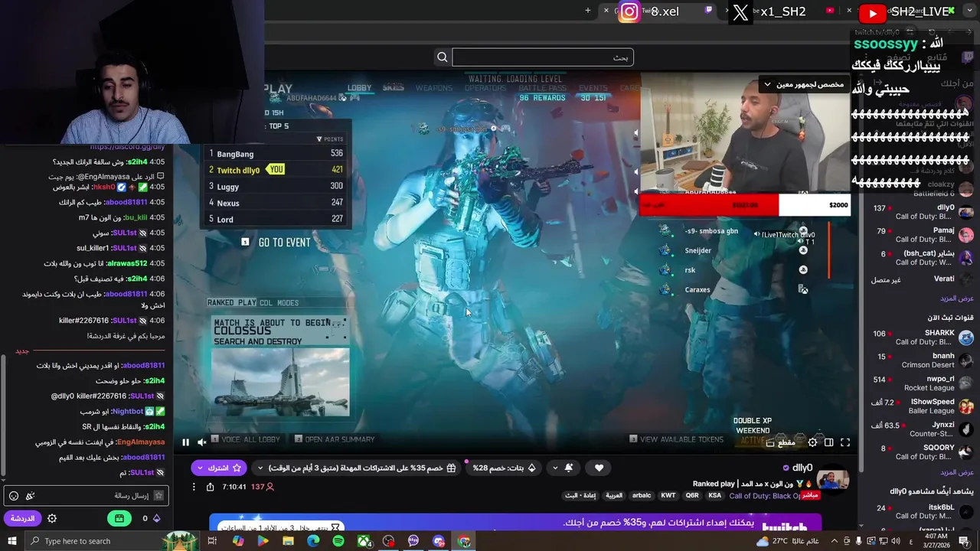
Task: Mute the stream volume speaker icon
Action: point(202,442)
